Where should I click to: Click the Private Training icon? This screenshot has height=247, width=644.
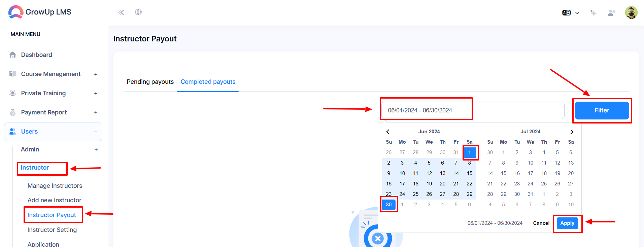coord(13,93)
